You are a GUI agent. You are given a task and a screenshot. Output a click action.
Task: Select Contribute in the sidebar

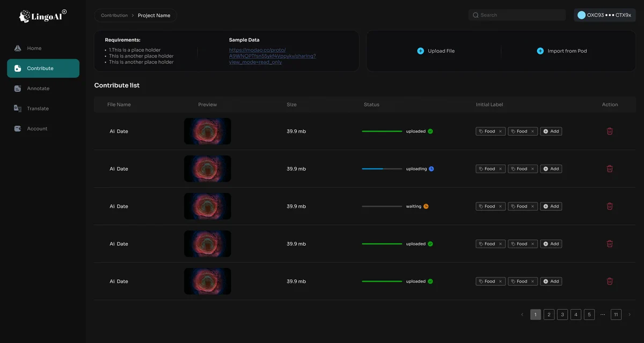[x=43, y=69]
